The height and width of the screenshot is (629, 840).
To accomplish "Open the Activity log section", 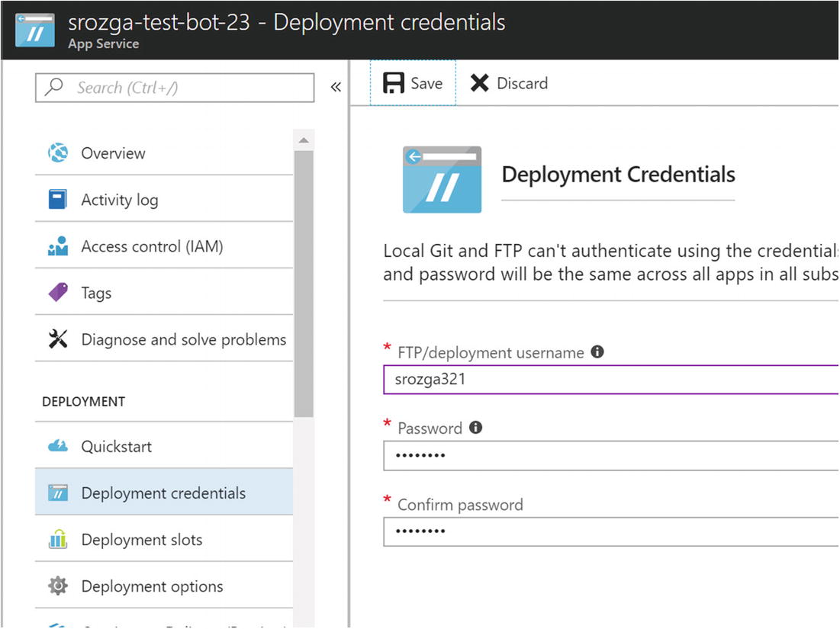I will click(x=120, y=200).
